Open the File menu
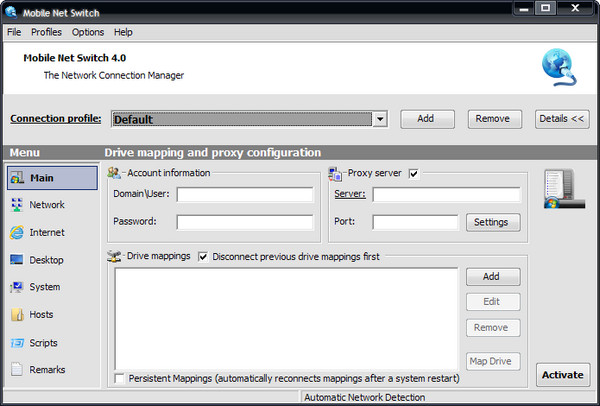 point(14,32)
